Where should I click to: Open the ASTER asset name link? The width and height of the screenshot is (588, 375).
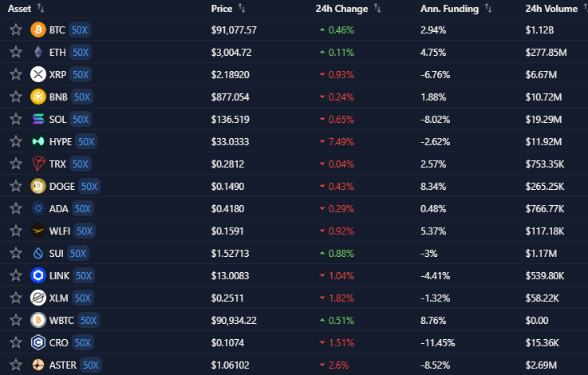63,365
